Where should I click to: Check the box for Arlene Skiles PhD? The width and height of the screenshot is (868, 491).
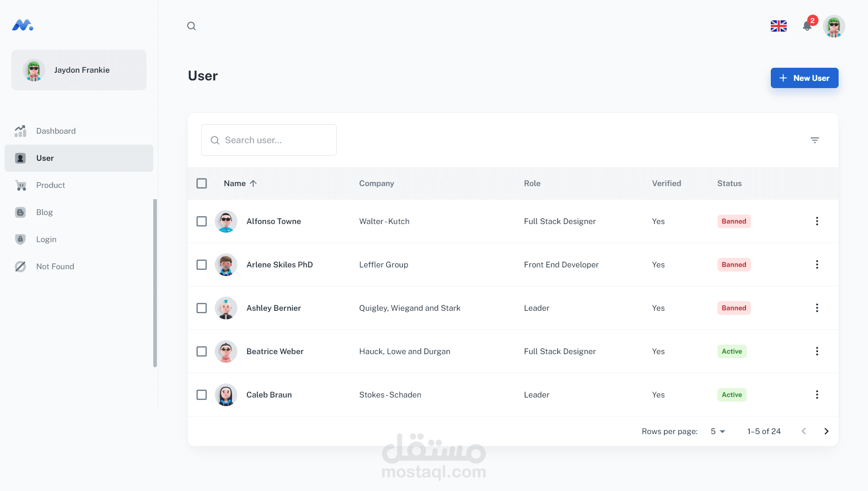pyautogui.click(x=202, y=265)
